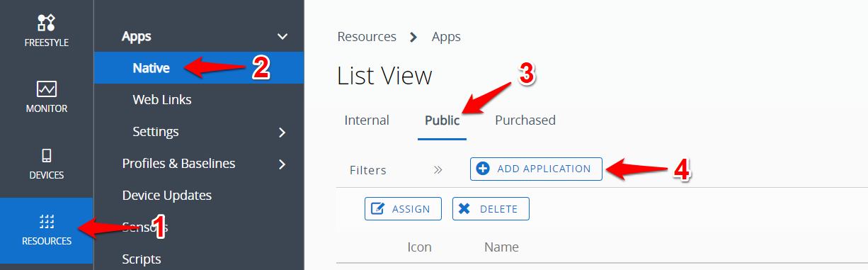868x270 pixels.
Task: Go to Devices section icon
Action: [47, 155]
